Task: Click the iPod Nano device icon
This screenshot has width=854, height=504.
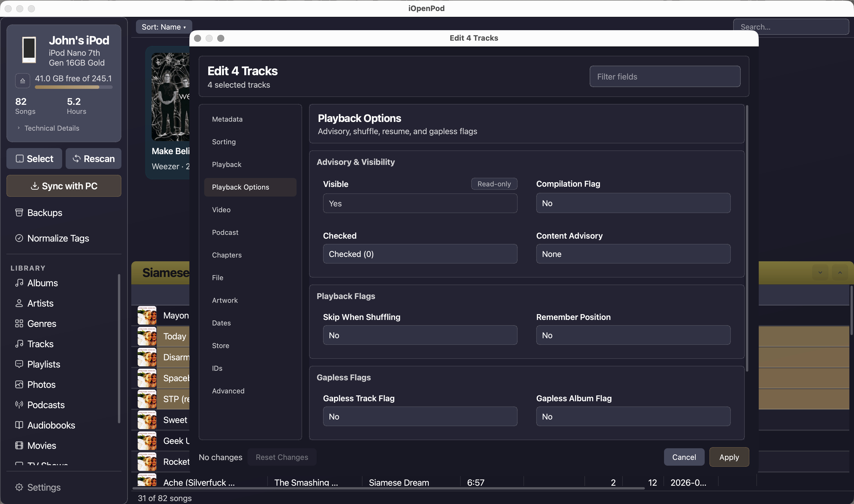Action: coord(29,50)
